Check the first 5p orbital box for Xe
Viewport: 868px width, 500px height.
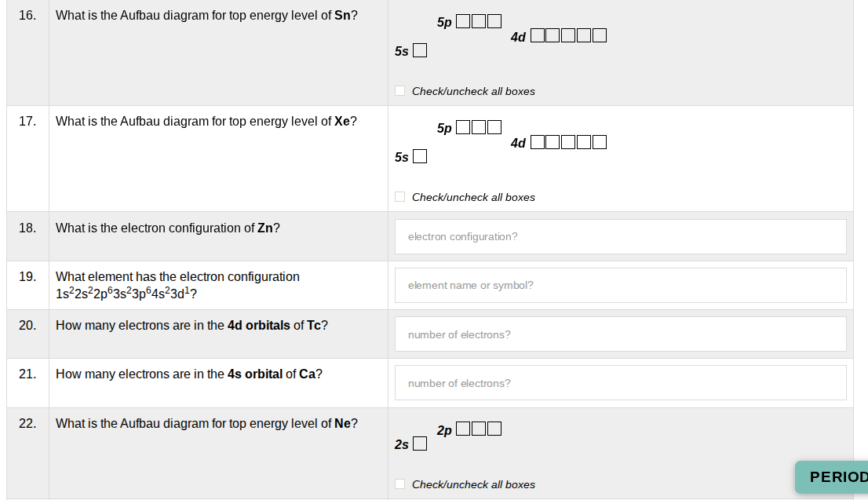click(x=462, y=126)
